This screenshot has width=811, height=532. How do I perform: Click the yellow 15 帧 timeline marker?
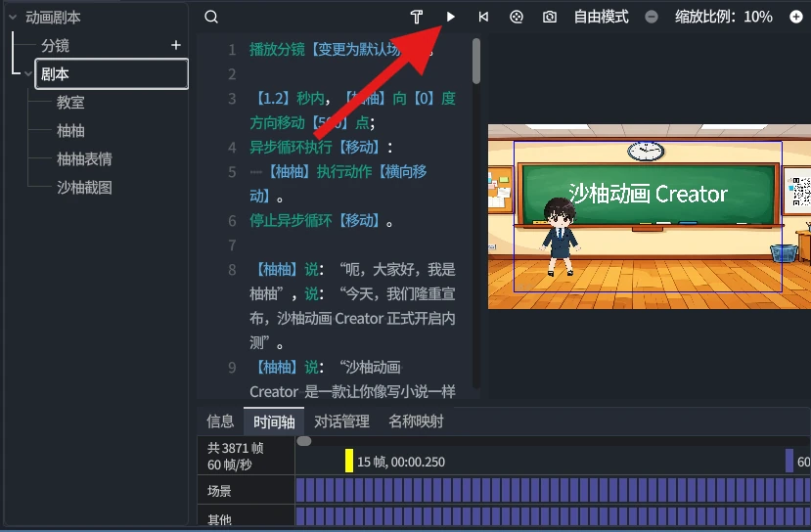(349, 461)
